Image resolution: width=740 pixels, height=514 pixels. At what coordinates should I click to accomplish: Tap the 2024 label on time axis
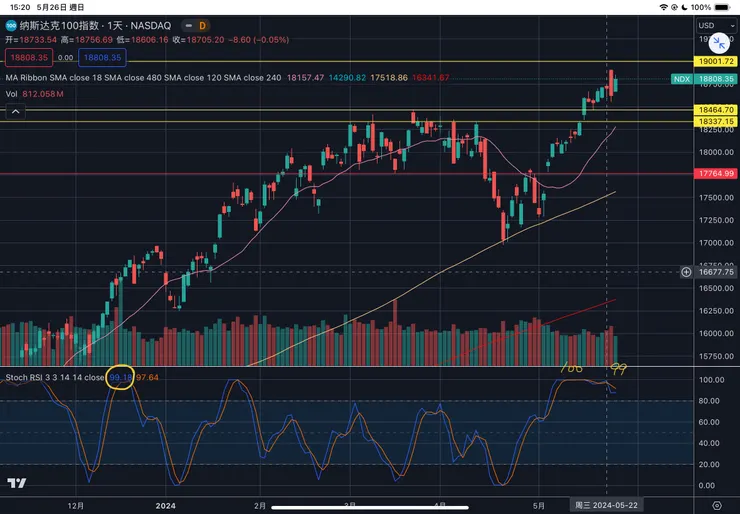(165, 506)
